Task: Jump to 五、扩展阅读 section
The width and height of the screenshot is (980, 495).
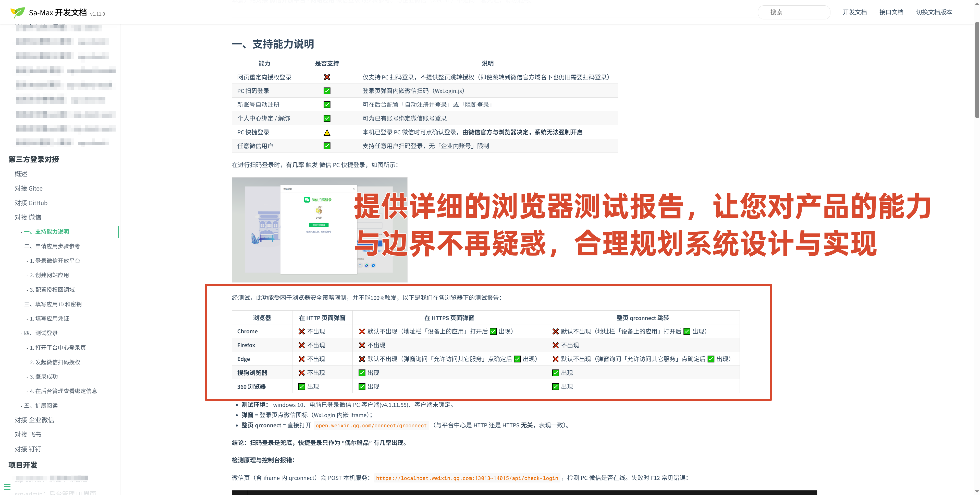Action: [x=41, y=405]
